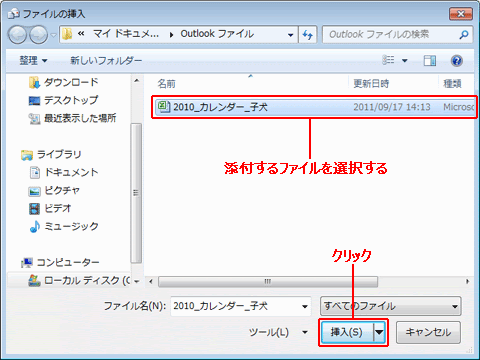Screen dimensions: 480x360
Task: Open the すべてのファイル file type dropdown
Action: coord(390,306)
